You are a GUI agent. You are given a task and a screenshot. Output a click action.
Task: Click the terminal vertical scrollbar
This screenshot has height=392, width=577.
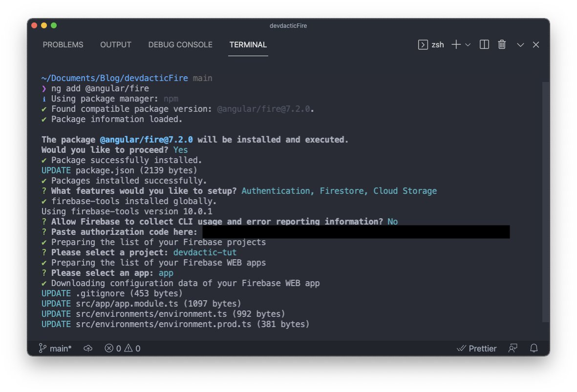(546, 202)
